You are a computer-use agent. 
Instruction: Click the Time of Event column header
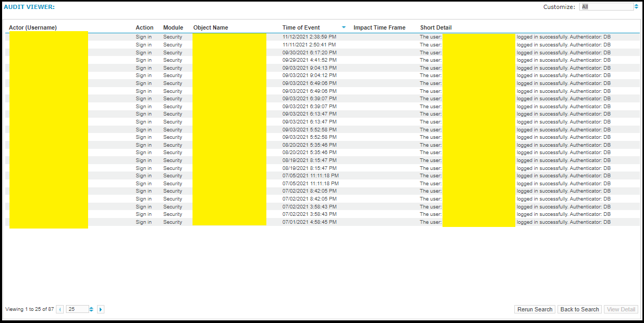tap(301, 27)
